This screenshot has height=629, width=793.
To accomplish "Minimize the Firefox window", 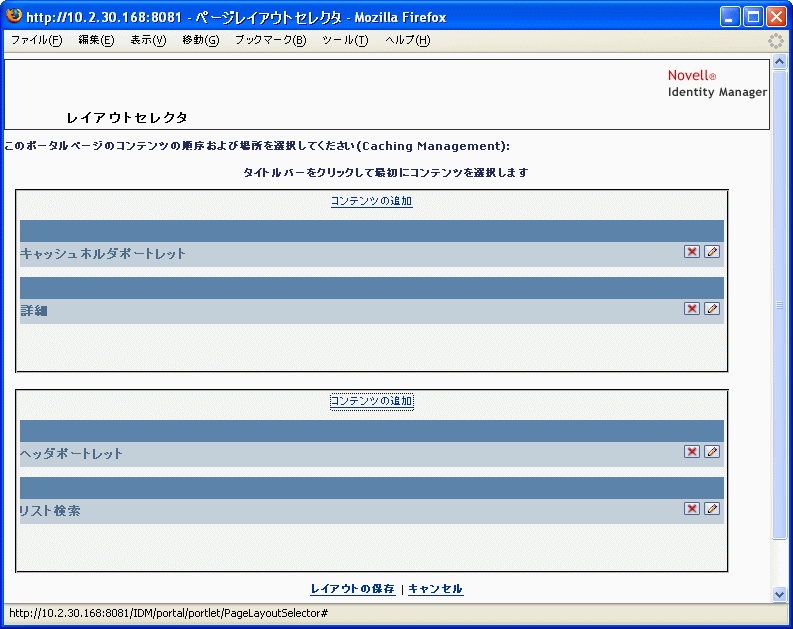I will (730, 17).
